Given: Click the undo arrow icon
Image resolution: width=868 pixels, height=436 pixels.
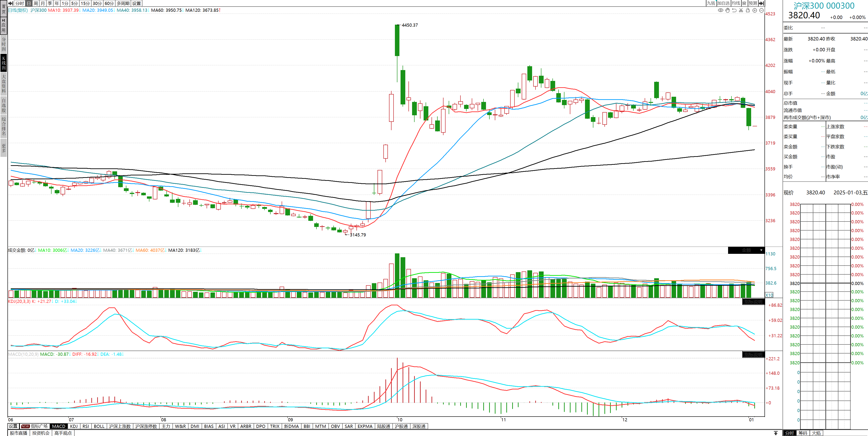Looking at the screenshot, I should [x=734, y=10].
